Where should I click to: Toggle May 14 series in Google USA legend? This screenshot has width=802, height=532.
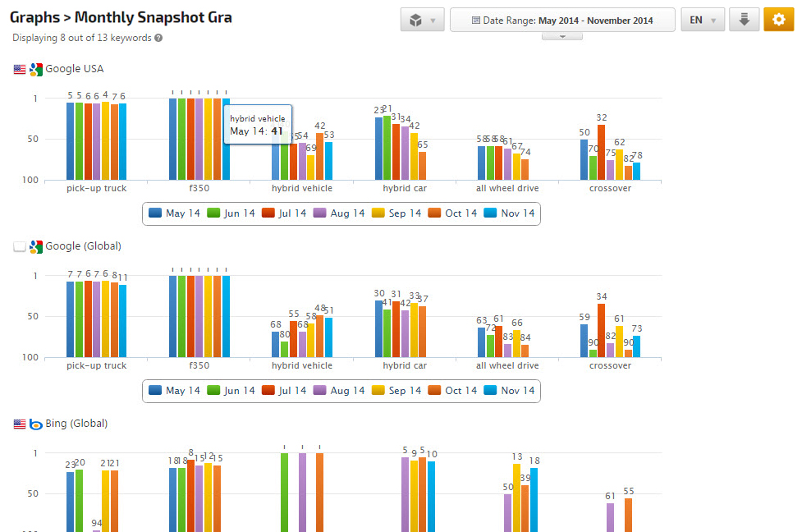tap(174, 213)
